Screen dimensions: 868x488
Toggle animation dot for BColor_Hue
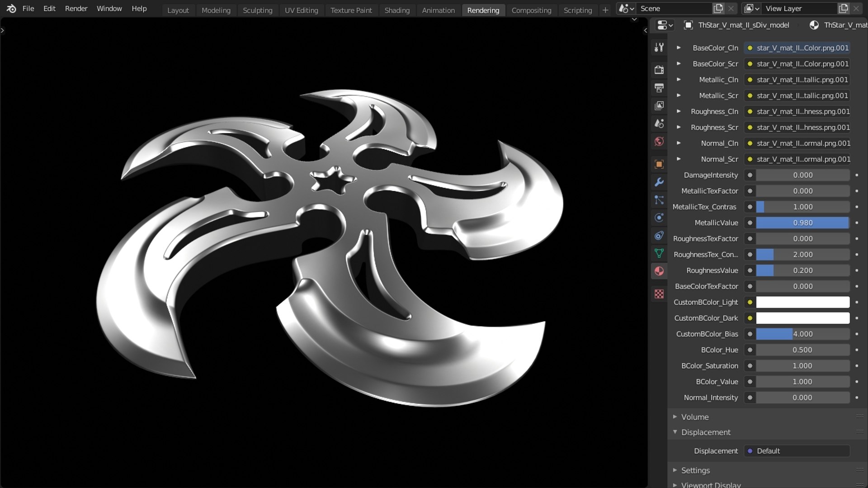pos(857,350)
